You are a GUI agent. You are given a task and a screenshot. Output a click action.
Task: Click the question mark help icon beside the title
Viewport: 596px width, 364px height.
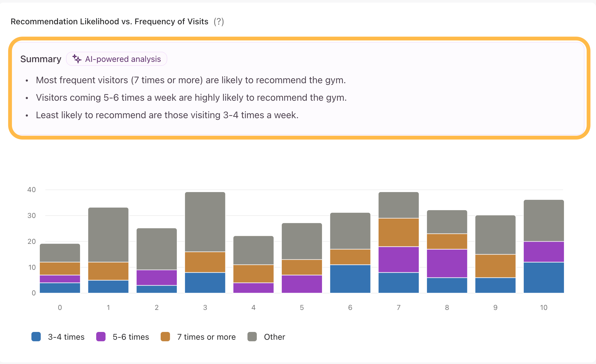click(219, 22)
